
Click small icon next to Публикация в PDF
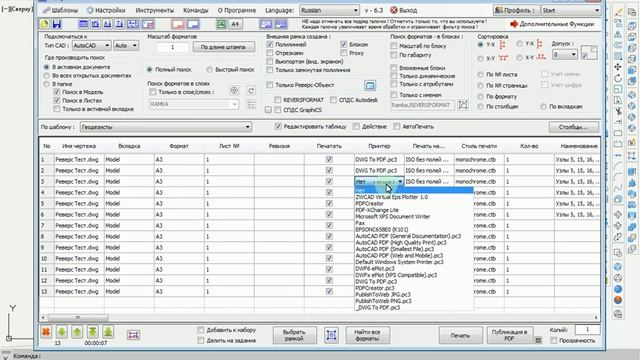(x=538, y=340)
